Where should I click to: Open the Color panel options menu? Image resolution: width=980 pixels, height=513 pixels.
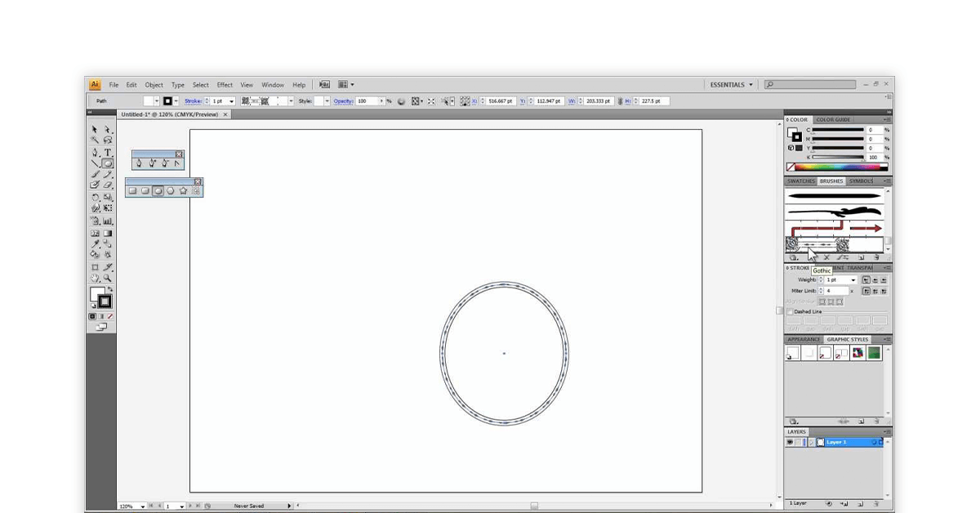click(x=886, y=120)
